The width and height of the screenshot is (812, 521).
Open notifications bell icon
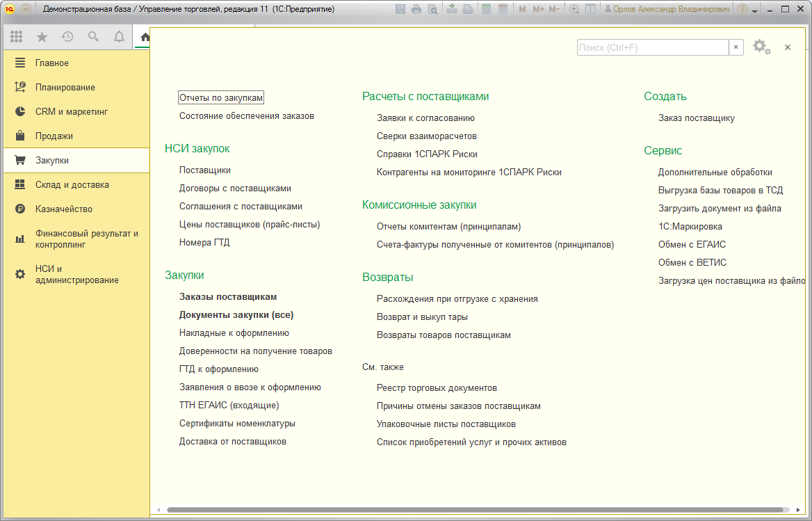tap(119, 36)
